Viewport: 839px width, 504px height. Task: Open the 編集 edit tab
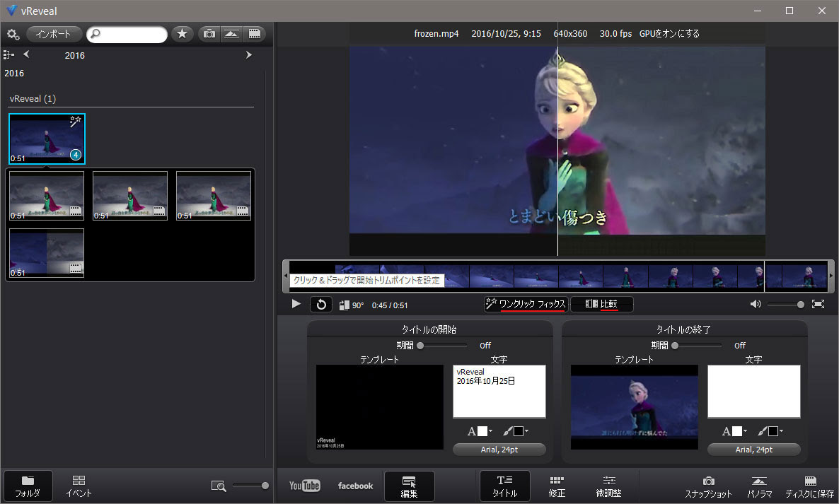tap(410, 486)
